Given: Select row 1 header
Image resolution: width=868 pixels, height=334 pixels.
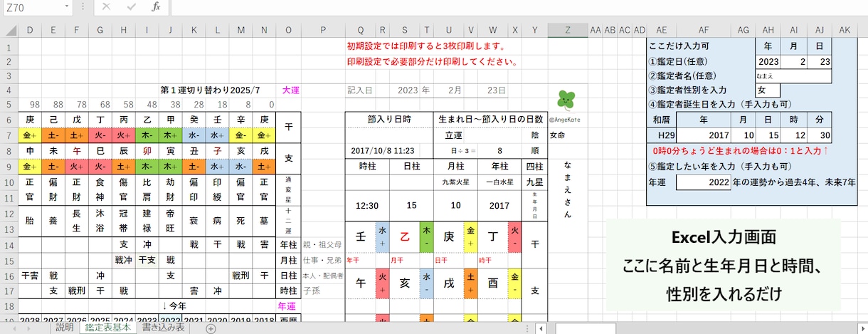Looking at the screenshot, I should [x=9, y=46].
